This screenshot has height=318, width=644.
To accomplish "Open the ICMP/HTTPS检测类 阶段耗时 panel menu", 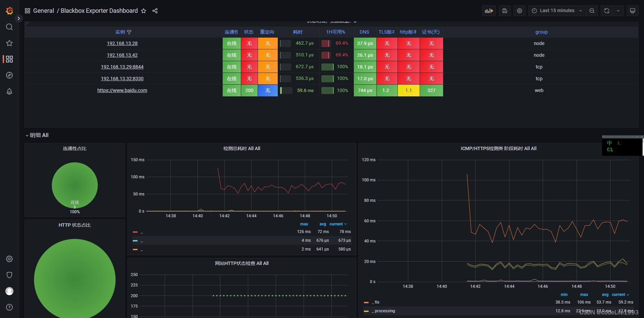I will click(498, 148).
